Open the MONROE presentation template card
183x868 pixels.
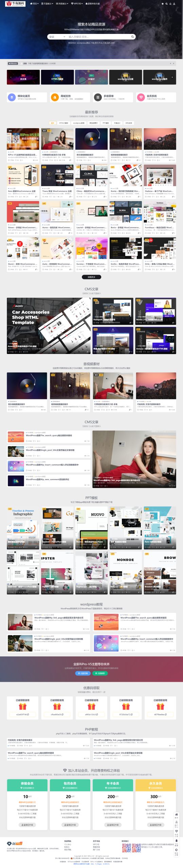tap(126, 573)
